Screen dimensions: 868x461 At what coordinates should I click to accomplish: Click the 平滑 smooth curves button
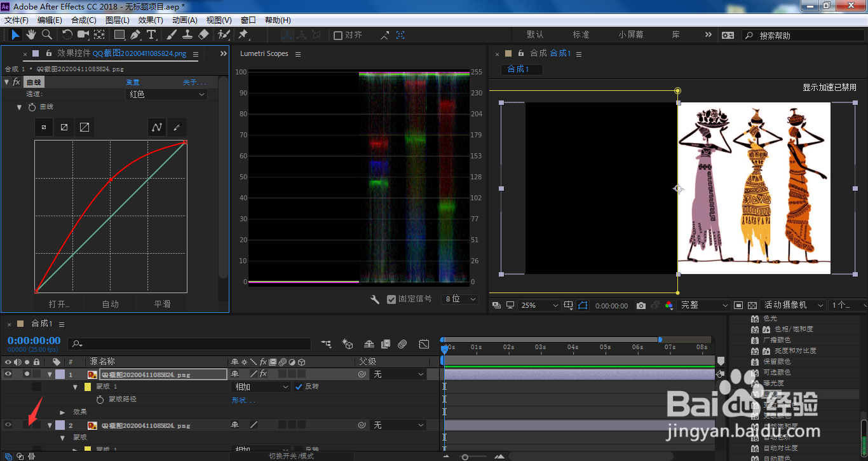pyautogui.click(x=162, y=304)
